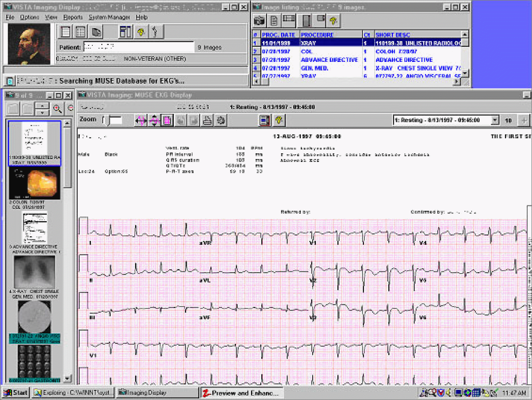532x400 pixels.
Task: Click the magnifier zoom-in icon
Action: pyautogui.click(x=57, y=109)
